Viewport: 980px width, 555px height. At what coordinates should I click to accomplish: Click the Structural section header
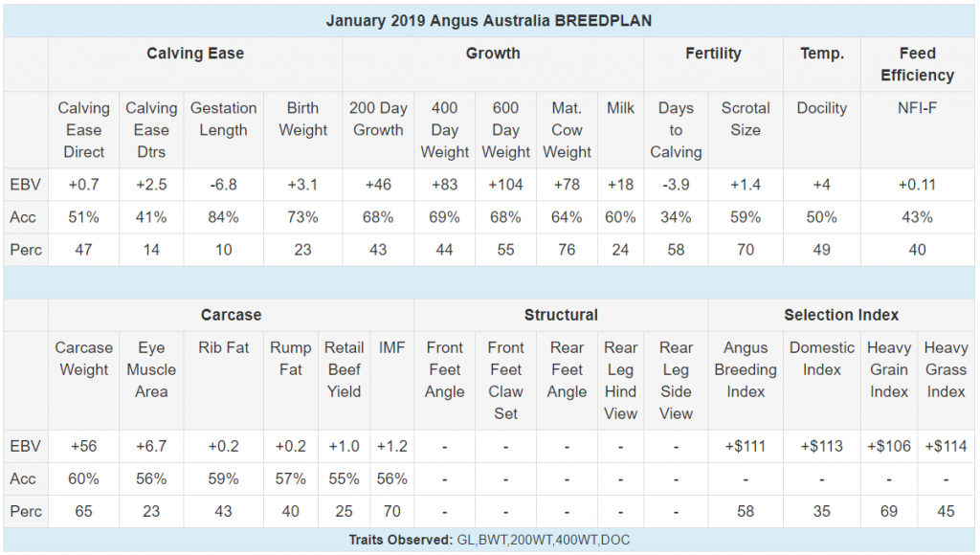(561, 315)
